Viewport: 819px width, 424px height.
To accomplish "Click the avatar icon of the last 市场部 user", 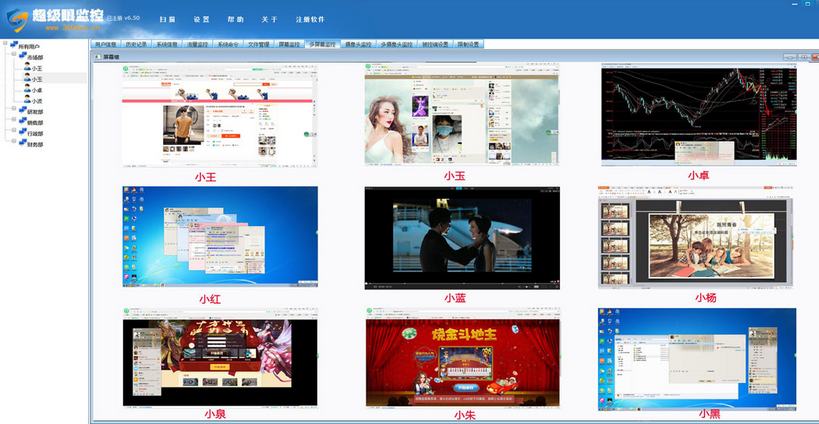I will (x=27, y=100).
